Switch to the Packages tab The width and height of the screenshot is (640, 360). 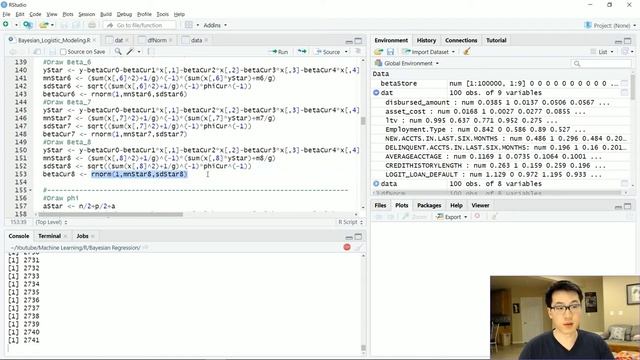click(x=429, y=205)
